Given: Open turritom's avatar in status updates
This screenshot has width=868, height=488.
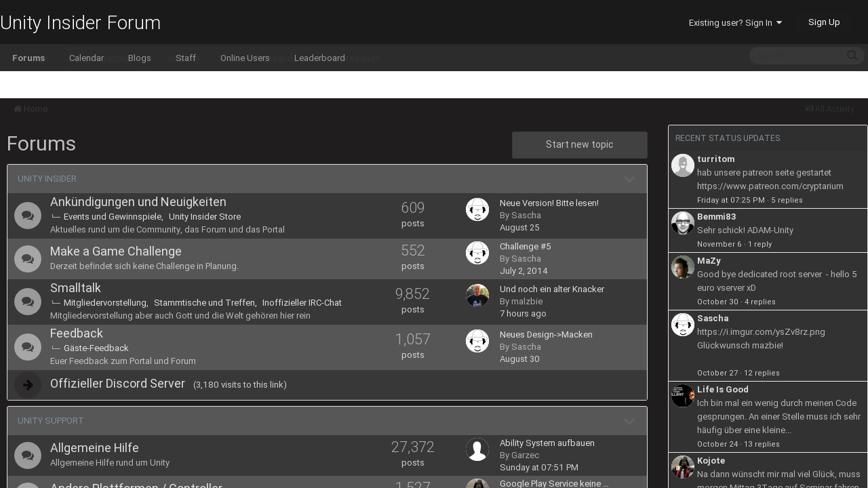Looking at the screenshot, I should coord(683,165).
